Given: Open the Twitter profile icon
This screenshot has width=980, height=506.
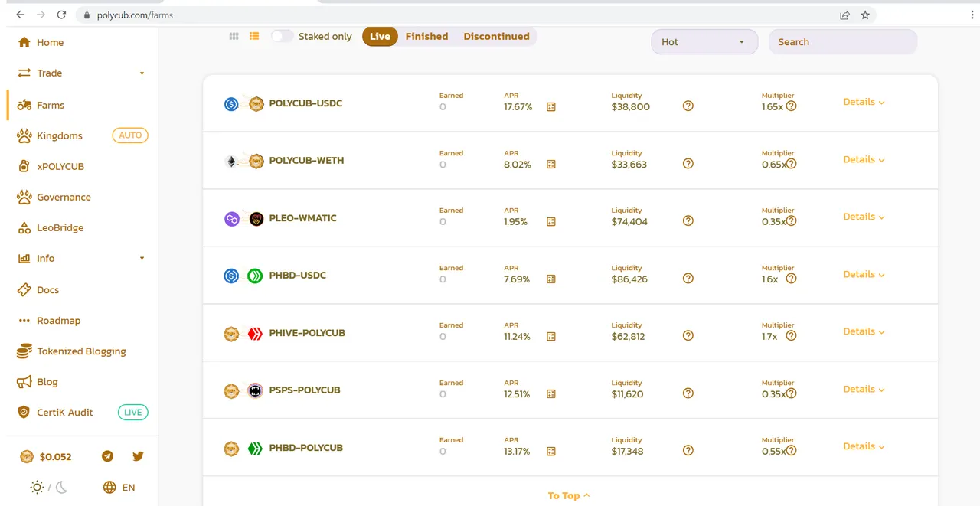Looking at the screenshot, I should click(x=138, y=456).
